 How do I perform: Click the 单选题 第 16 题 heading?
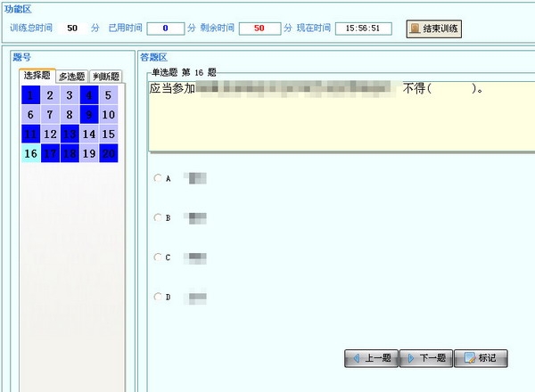(184, 72)
